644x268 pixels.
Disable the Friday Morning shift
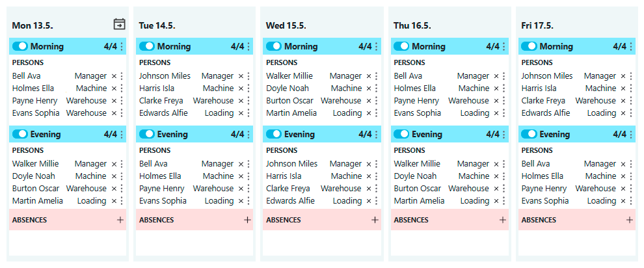click(x=529, y=46)
